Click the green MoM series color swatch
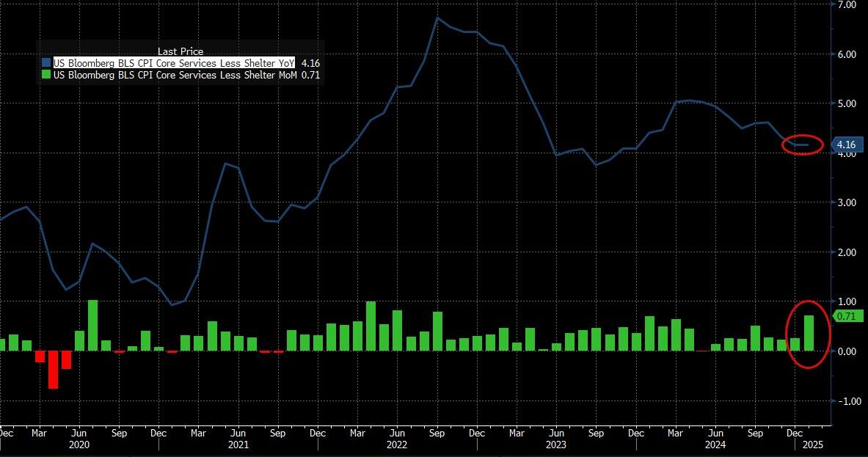 (x=47, y=75)
